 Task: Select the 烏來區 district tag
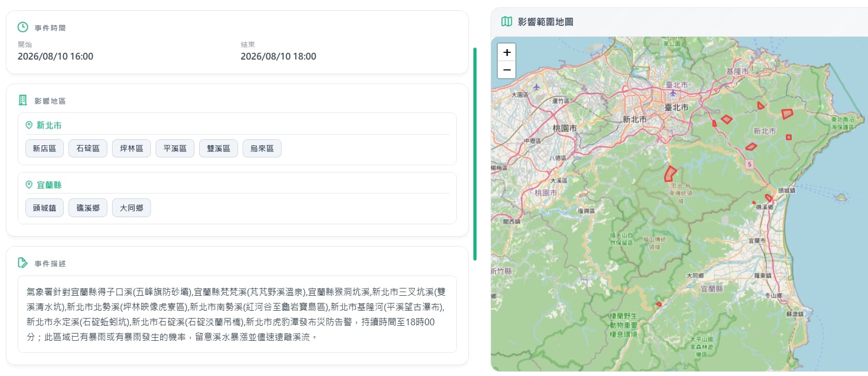tap(262, 148)
